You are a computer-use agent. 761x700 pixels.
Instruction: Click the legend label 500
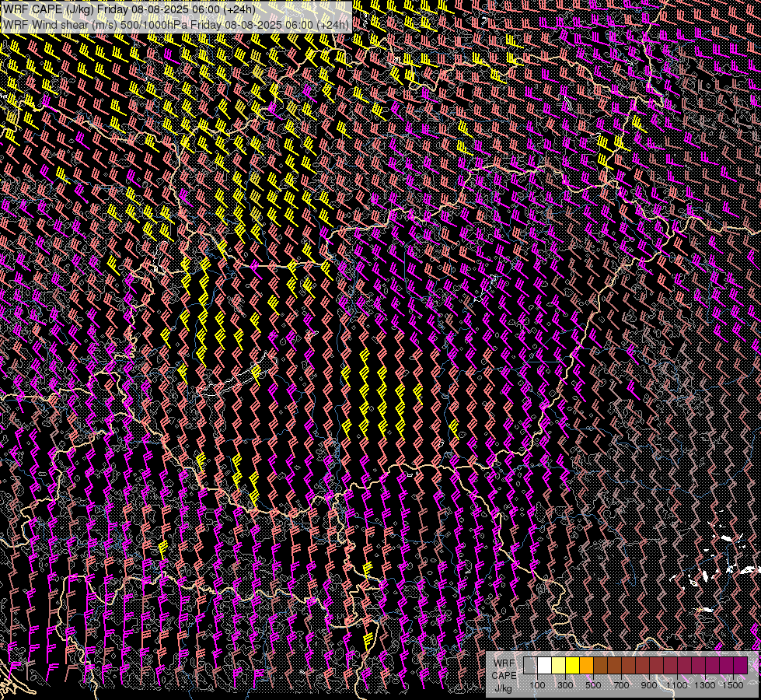coord(593,685)
